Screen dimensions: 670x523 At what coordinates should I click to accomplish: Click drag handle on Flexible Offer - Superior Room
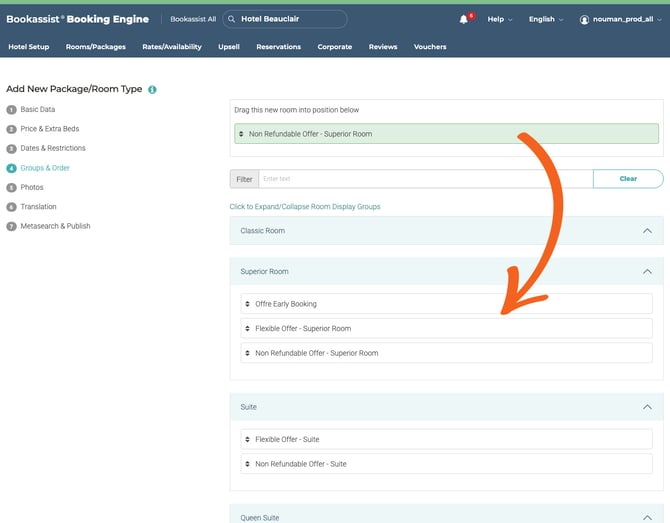click(x=247, y=328)
